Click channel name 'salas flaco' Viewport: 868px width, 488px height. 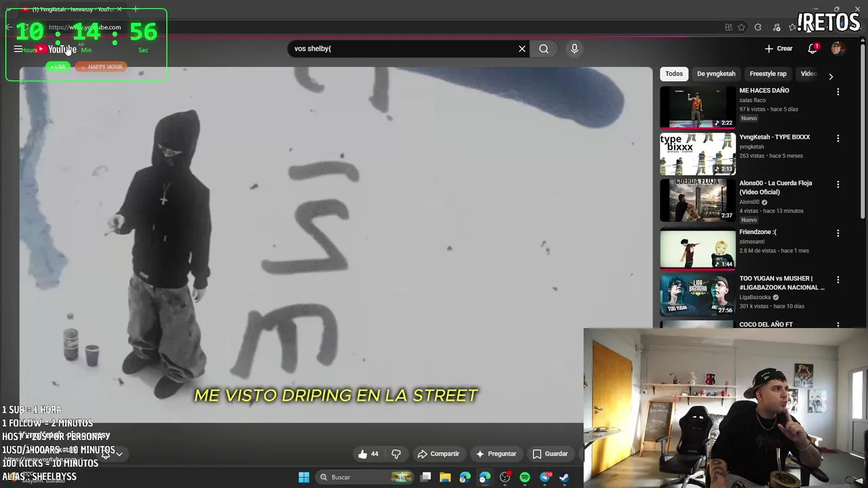(753, 100)
